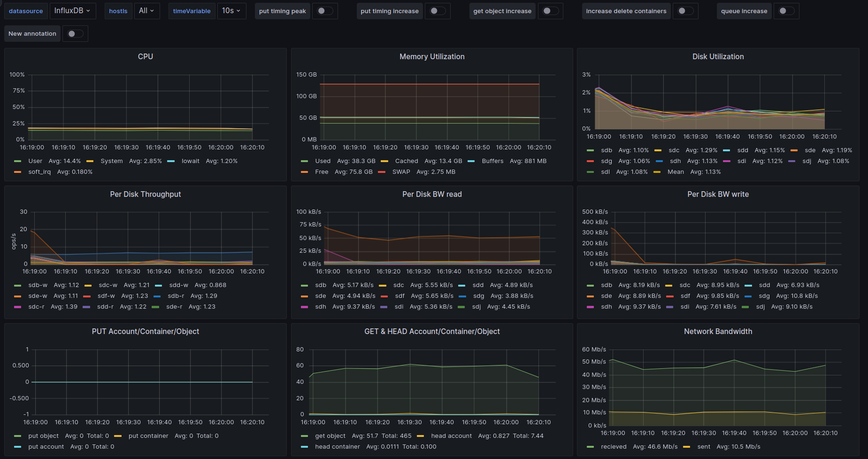Toggle the New annotation switch

tap(75, 34)
